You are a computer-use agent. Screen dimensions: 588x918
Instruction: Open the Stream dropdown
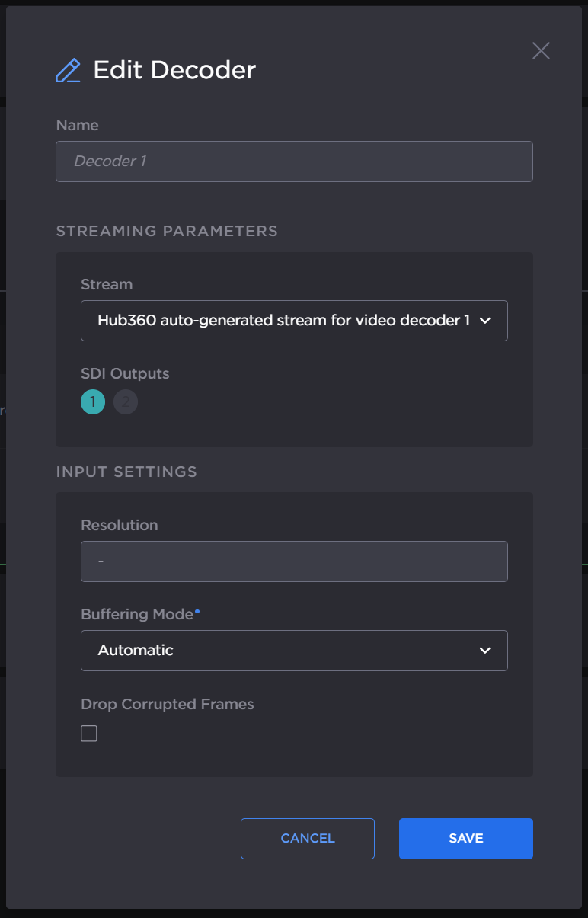[x=294, y=321]
